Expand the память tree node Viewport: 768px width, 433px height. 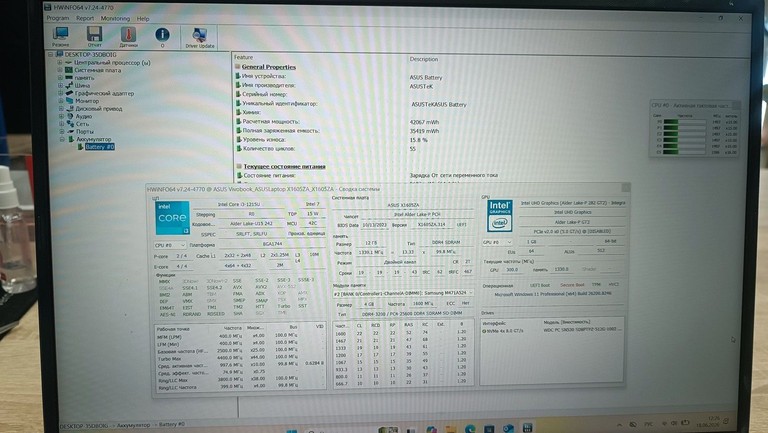pos(60,77)
